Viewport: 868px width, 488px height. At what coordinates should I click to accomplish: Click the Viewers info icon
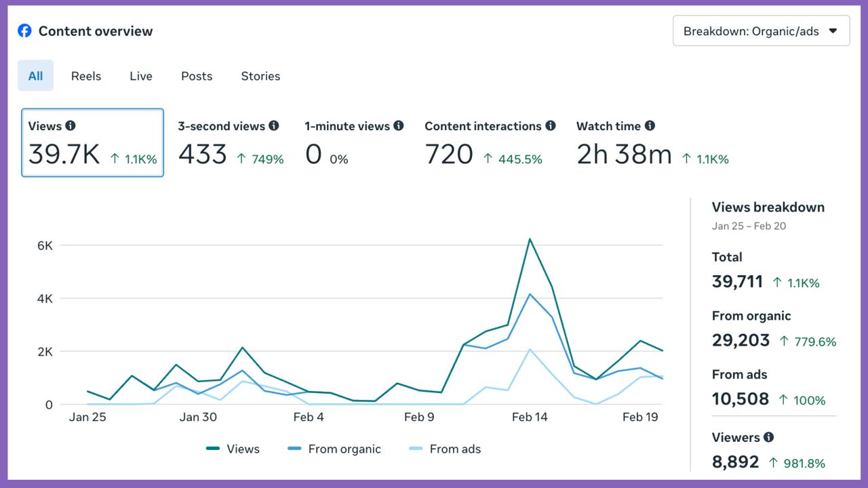768,437
